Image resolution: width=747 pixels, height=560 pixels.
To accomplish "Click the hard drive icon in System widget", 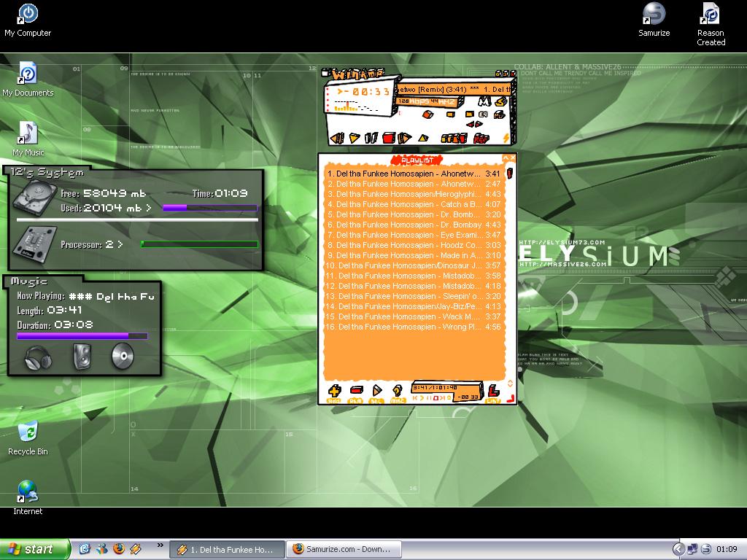I will point(35,197).
